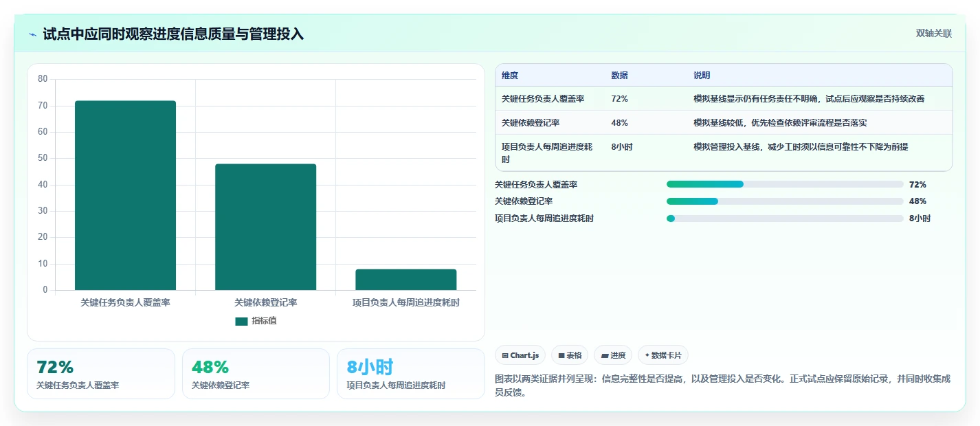
Task: Select the 进度 chip
Action: tap(613, 355)
